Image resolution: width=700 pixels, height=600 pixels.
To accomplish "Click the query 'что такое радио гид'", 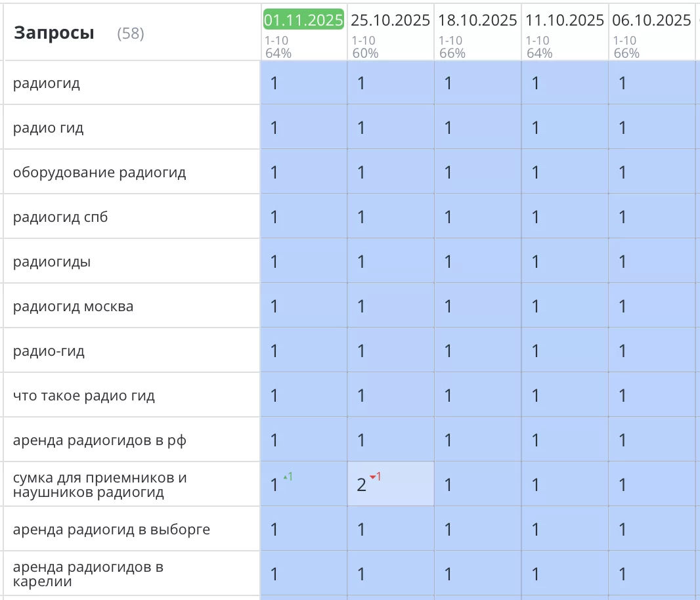I will 84,396.
